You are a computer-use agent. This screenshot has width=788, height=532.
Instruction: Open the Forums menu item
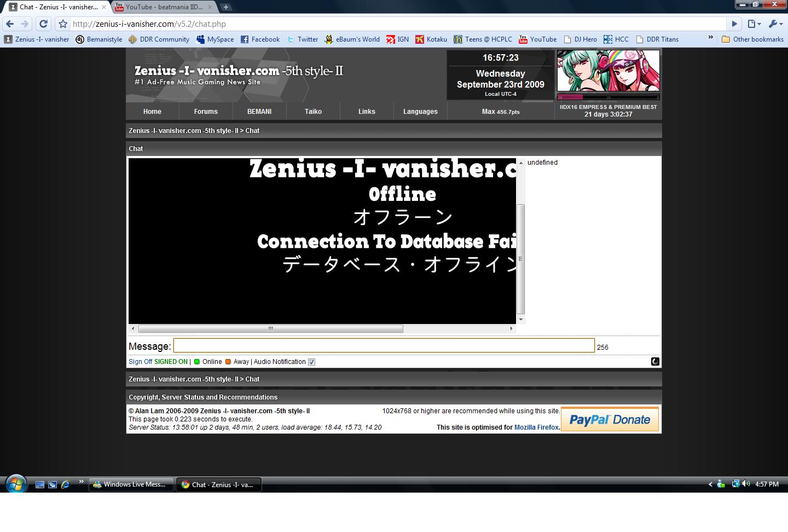click(206, 111)
